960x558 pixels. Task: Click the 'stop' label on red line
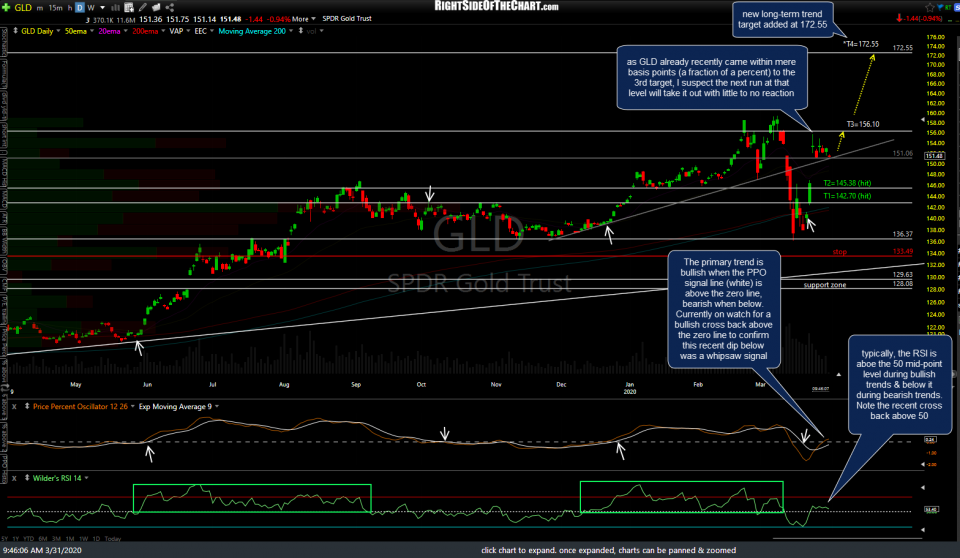(x=839, y=252)
